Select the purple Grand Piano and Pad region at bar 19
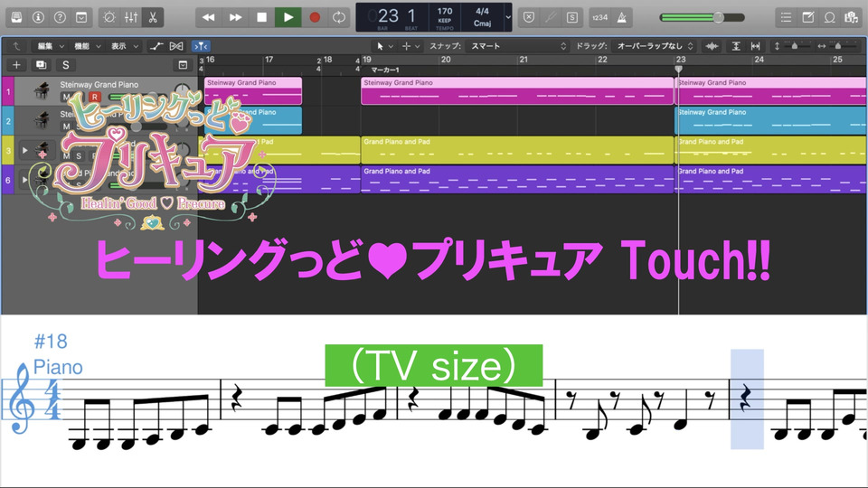 [517, 179]
